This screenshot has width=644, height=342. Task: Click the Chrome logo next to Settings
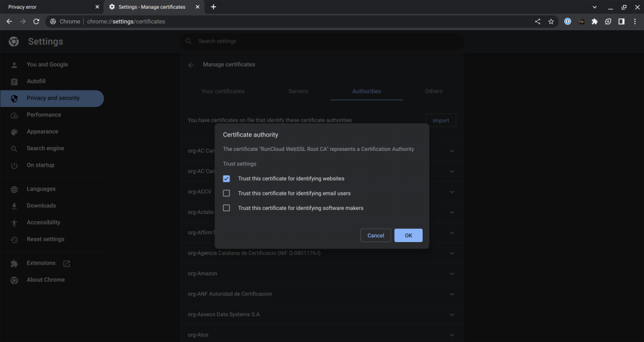(x=14, y=41)
